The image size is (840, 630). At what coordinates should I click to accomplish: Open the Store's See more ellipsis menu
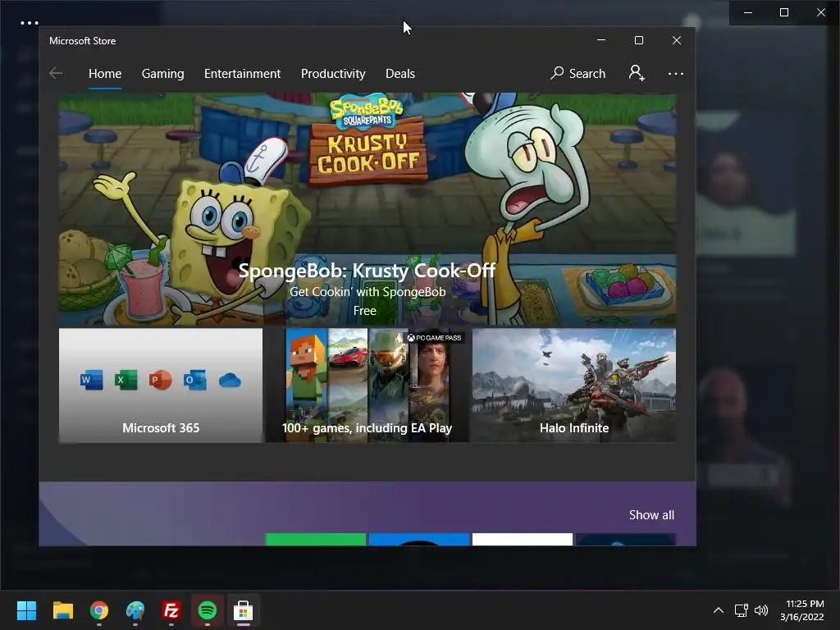click(x=676, y=73)
